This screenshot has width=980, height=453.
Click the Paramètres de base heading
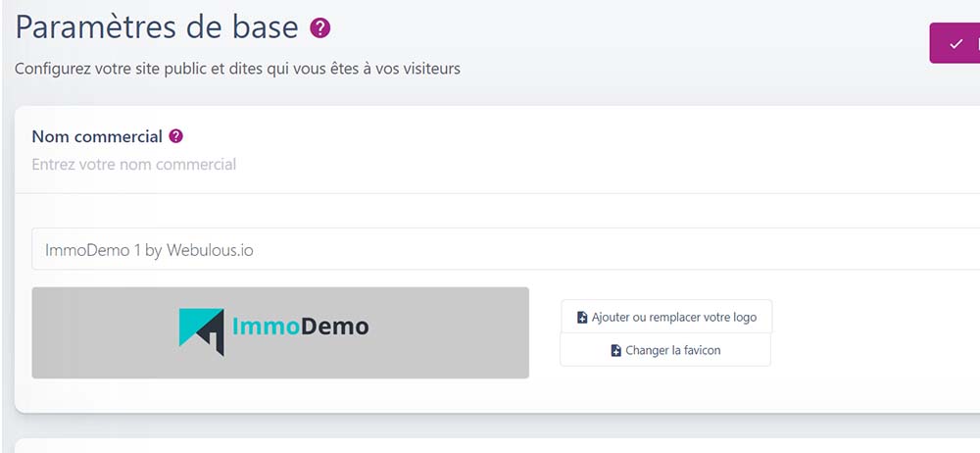point(157,27)
